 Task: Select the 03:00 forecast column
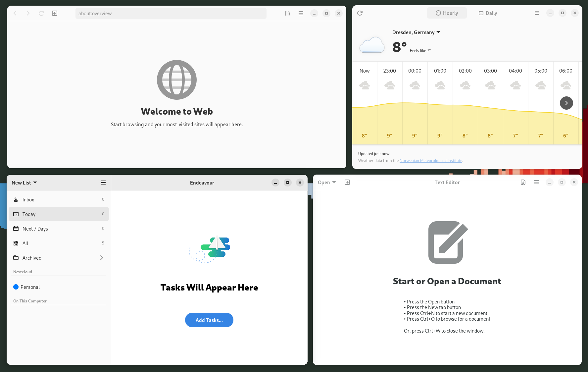[x=491, y=103]
